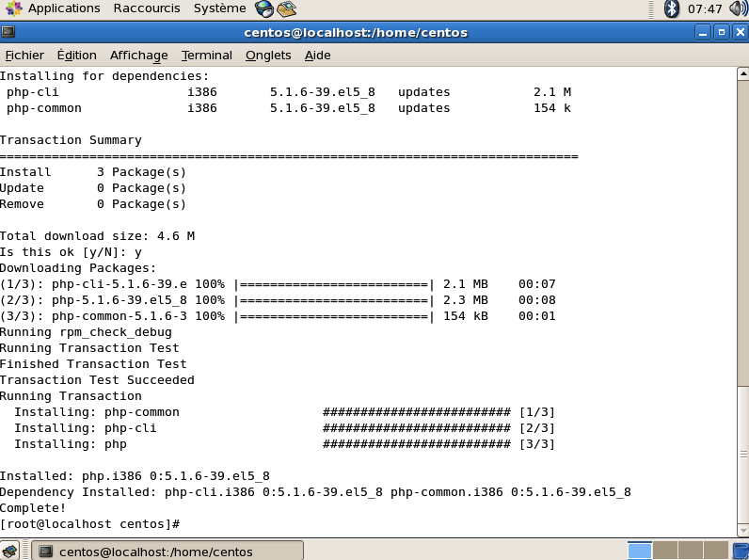The height and width of the screenshot is (560, 749).
Task: Click the terminal window menu icon
Action: (8, 32)
